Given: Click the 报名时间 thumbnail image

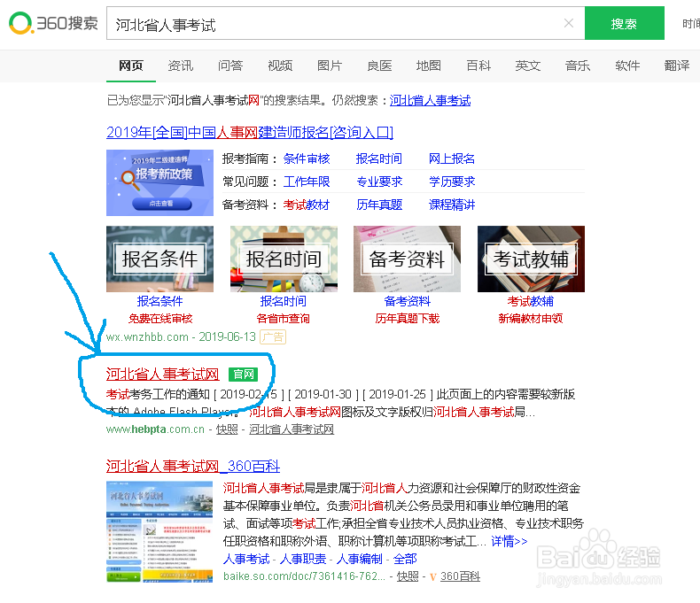Looking at the screenshot, I should point(284,259).
